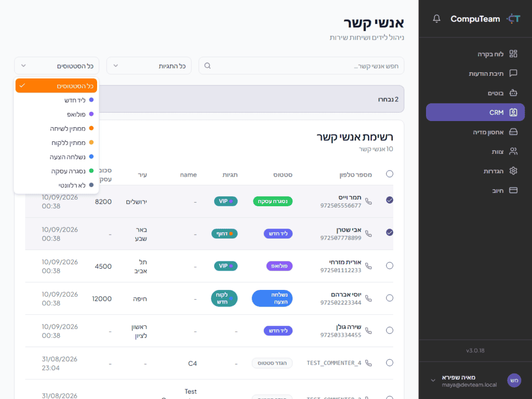Click version label v3.0.18
The height and width of the screenshot is (399, 532).
(475, 351)
